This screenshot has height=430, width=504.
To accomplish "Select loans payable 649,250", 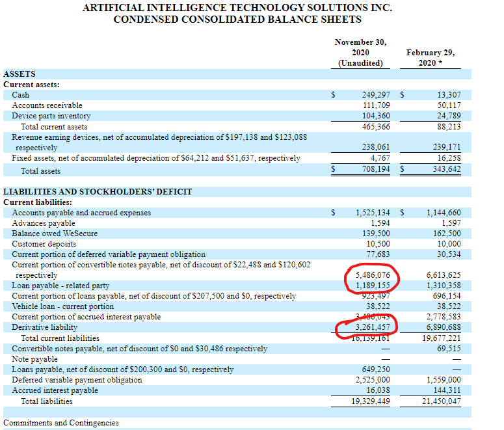I will [376, 370].
